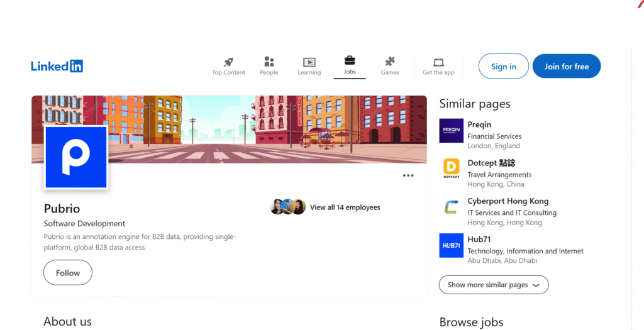Open the Preqin page link
The height and width of the screenshot is (330, 644).
[479, 124]
